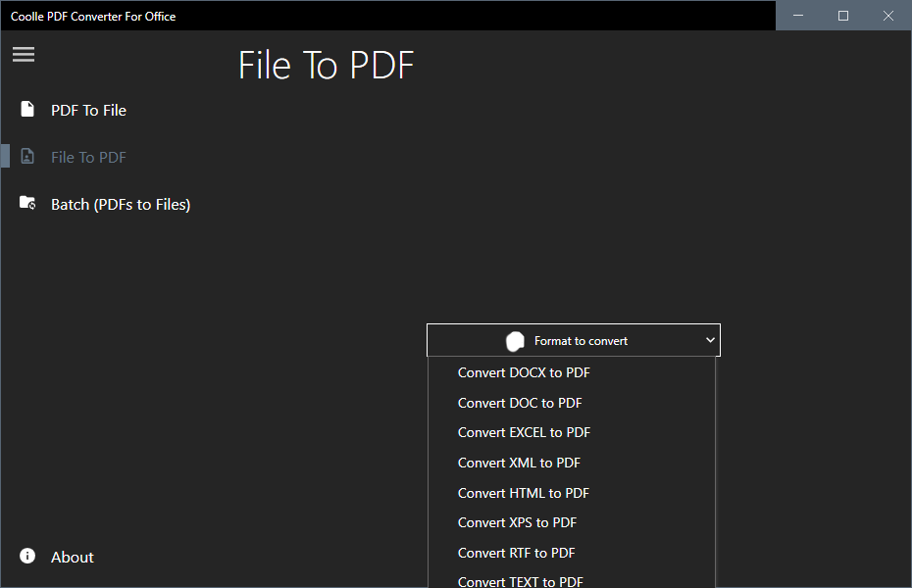The image size is (912, 588).
Task: Click the File To PDF sidebar icon
Action: (x=27, y=157)
